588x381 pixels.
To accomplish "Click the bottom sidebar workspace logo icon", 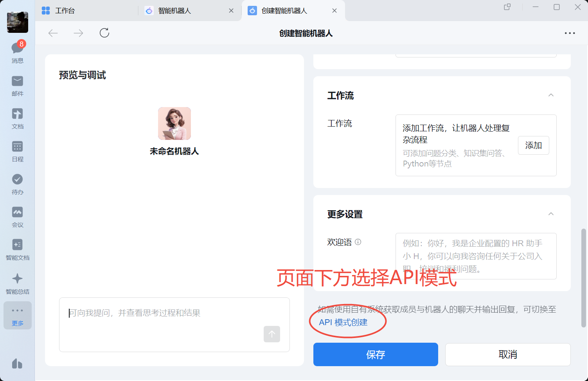I will pyautogui.click(x=17, y=364).
